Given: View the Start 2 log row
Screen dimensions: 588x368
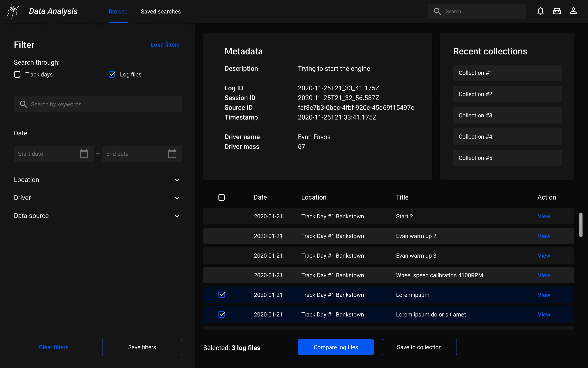Looking at the screenshot, I should 544,216.
